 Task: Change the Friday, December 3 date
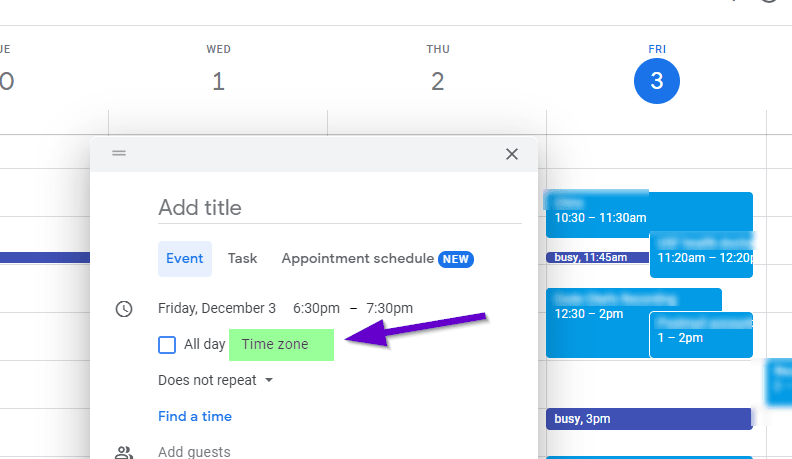(217, 308)
